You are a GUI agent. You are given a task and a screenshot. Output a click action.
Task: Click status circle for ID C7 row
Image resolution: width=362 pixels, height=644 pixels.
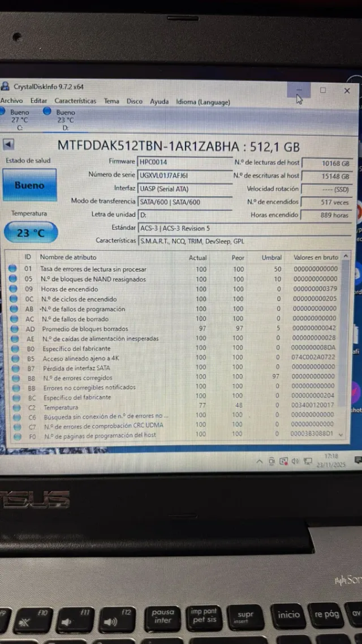(17, 427)
